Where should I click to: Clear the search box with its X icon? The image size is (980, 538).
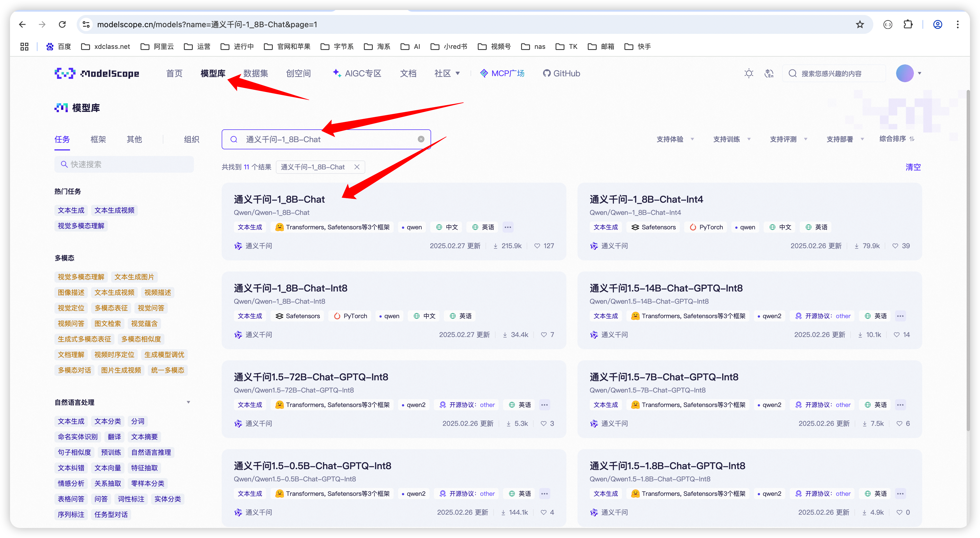point(421,139)
